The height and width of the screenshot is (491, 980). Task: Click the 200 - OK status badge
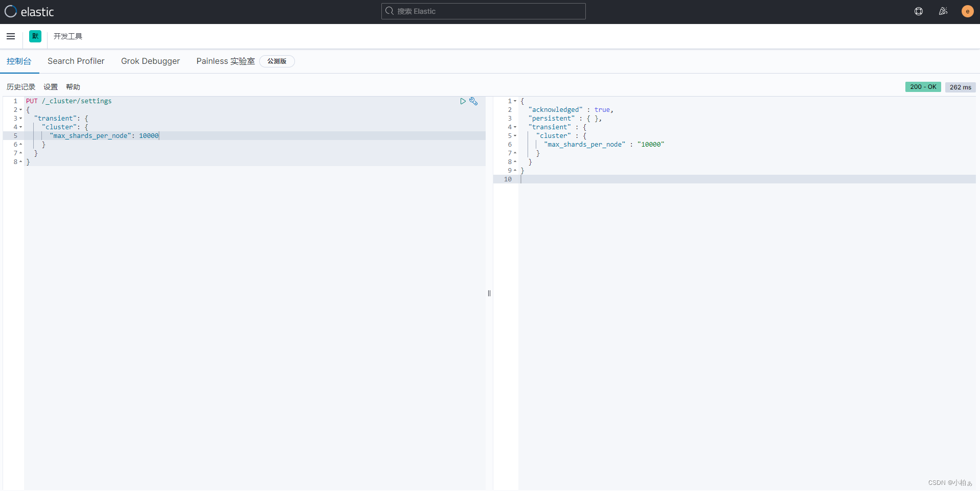[x=923, y=87]
